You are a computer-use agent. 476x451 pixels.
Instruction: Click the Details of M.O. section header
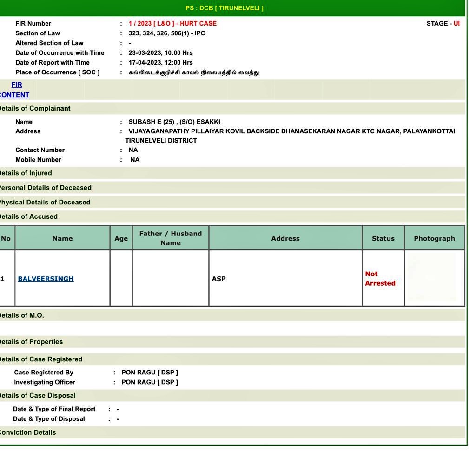232,315
